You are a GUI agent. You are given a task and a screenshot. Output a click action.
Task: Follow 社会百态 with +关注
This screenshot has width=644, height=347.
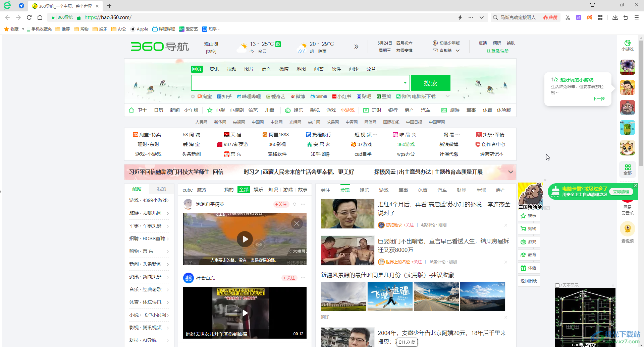(x=289, y=278)
